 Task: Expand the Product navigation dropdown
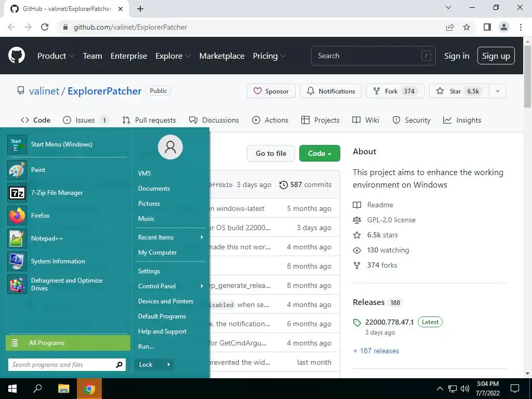pos(56,56)
